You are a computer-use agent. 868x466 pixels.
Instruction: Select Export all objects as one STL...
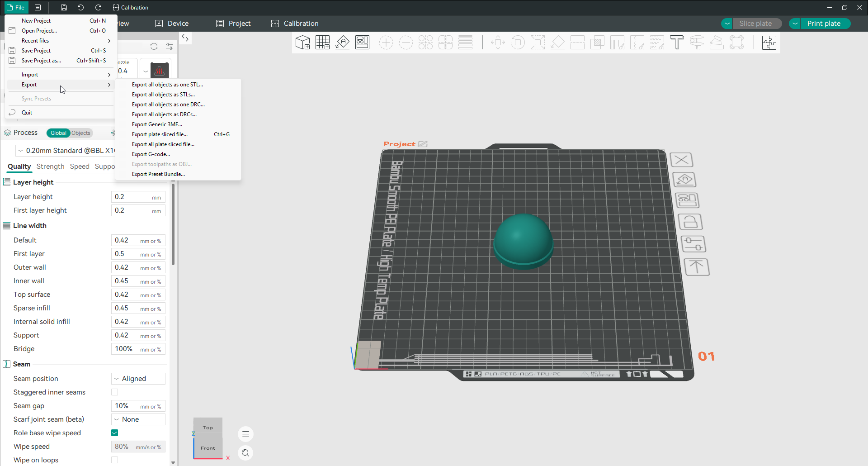click(178, 85)
